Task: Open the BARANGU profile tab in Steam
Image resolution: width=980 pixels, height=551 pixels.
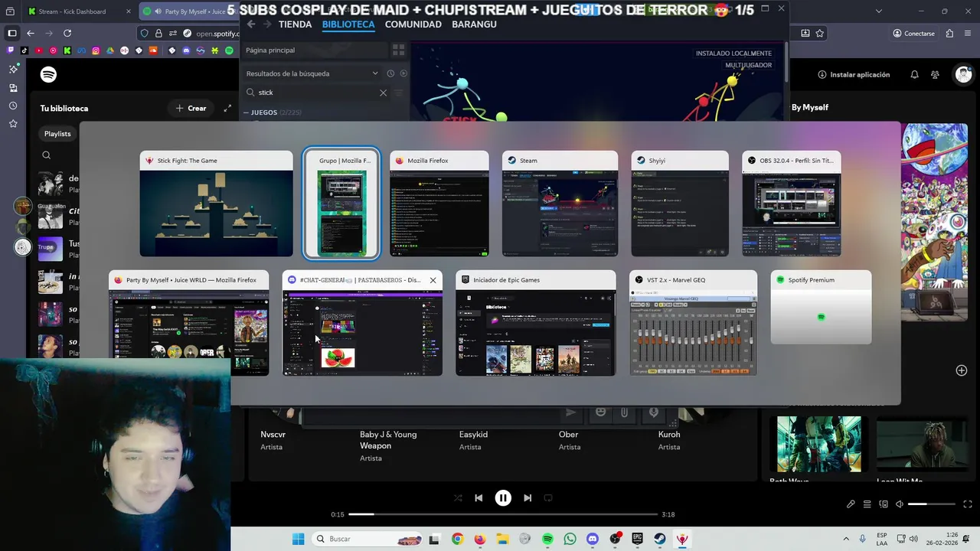Action: point(474,24)
